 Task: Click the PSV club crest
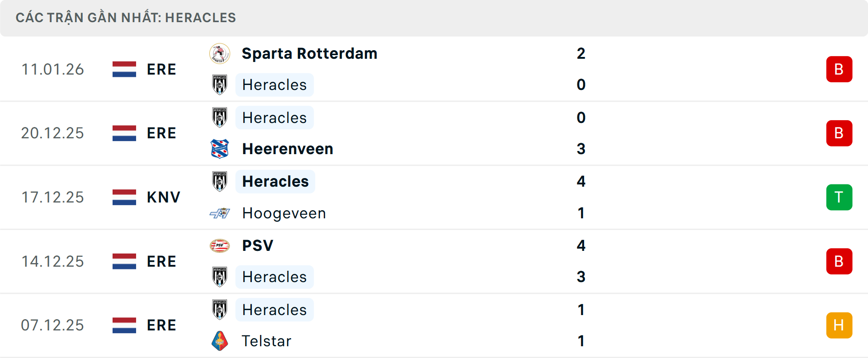point(220,245)
